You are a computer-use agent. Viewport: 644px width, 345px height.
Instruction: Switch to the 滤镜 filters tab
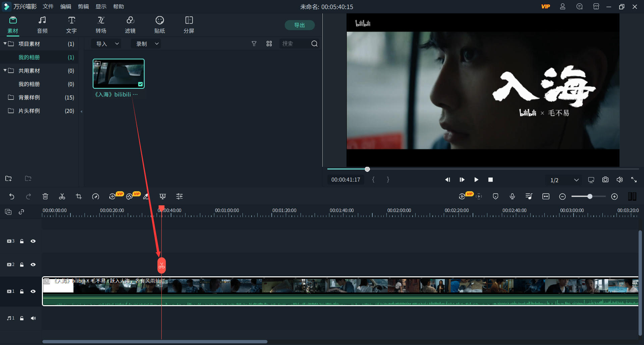[130, 25]
